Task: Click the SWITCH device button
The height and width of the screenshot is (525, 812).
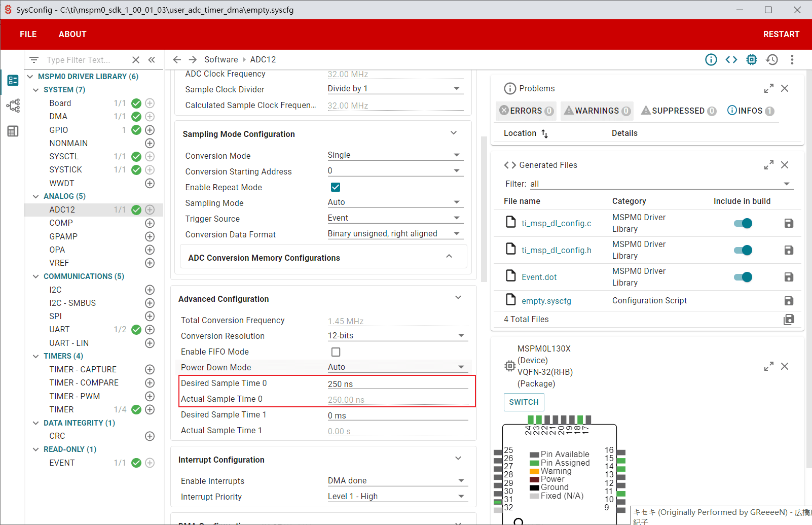Action: coord(524,402)
